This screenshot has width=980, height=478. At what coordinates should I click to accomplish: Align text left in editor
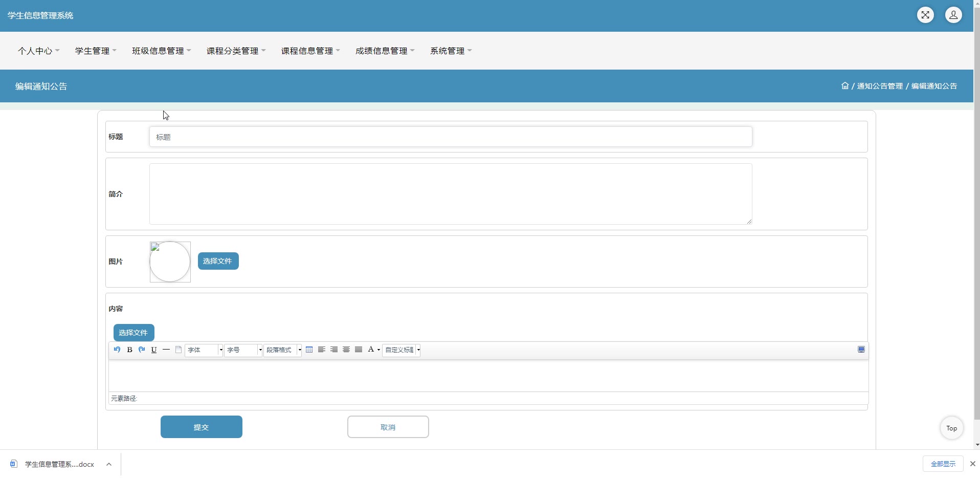pos(322,350)
